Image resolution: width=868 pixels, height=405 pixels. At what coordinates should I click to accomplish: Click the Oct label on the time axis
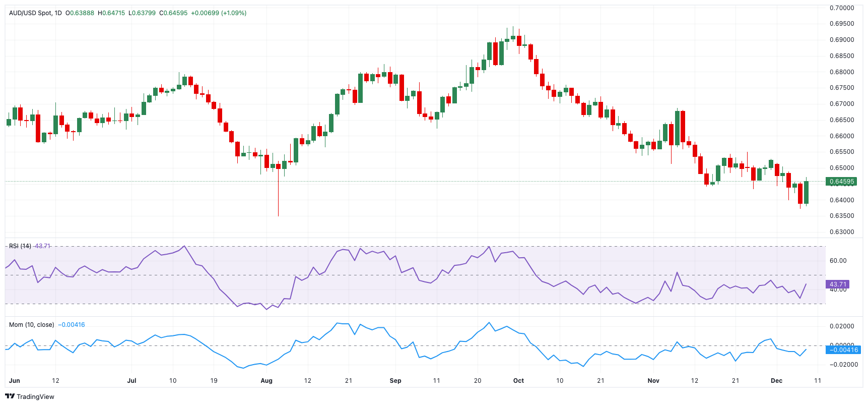518,381
